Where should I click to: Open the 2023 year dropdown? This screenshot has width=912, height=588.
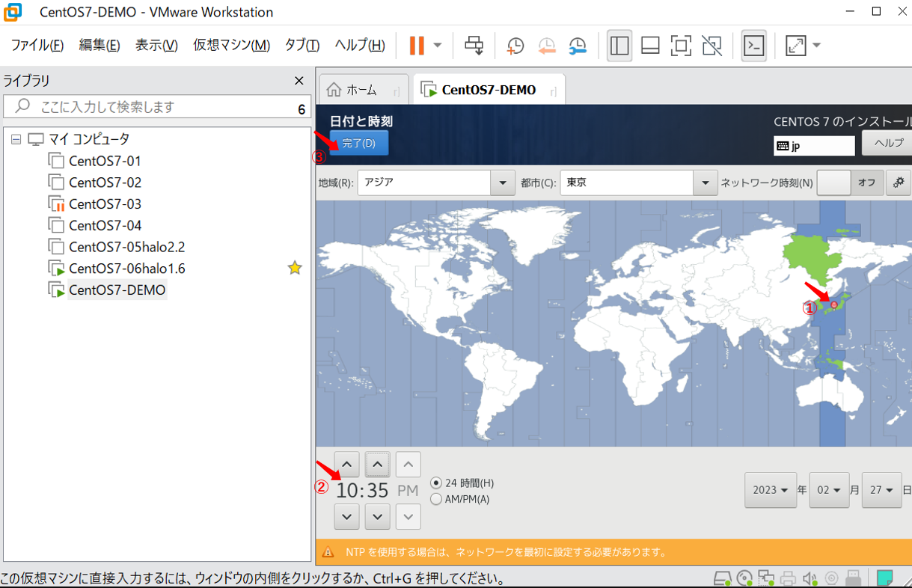coord(771,490)
